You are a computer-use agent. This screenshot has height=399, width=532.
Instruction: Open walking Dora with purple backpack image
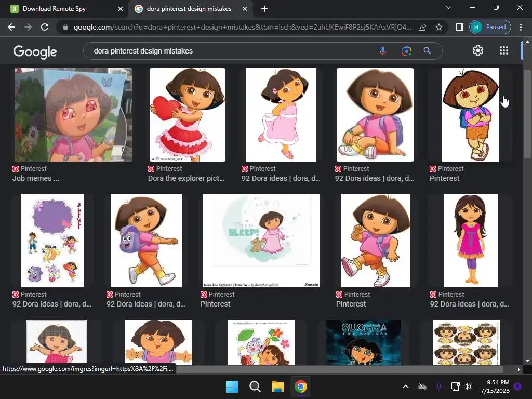(146, 241)
